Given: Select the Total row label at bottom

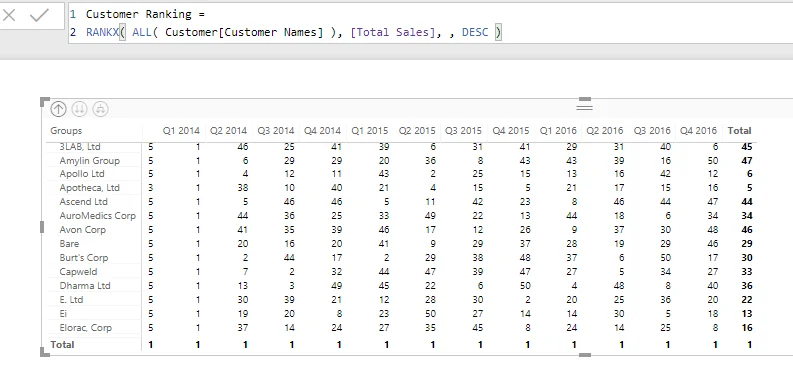Looking at the screenshot, I should point(62,345).
